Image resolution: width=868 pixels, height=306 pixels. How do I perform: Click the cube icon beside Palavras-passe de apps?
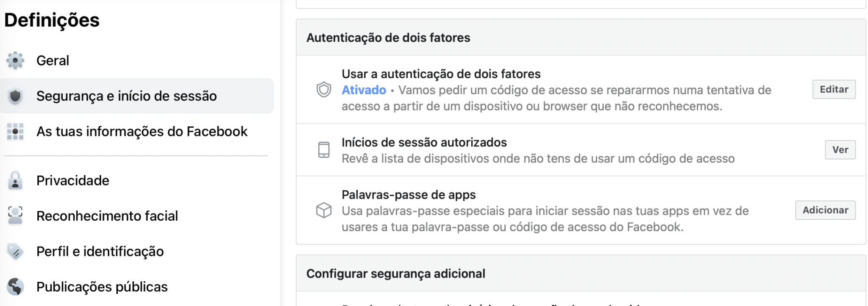tap(324, 211)
